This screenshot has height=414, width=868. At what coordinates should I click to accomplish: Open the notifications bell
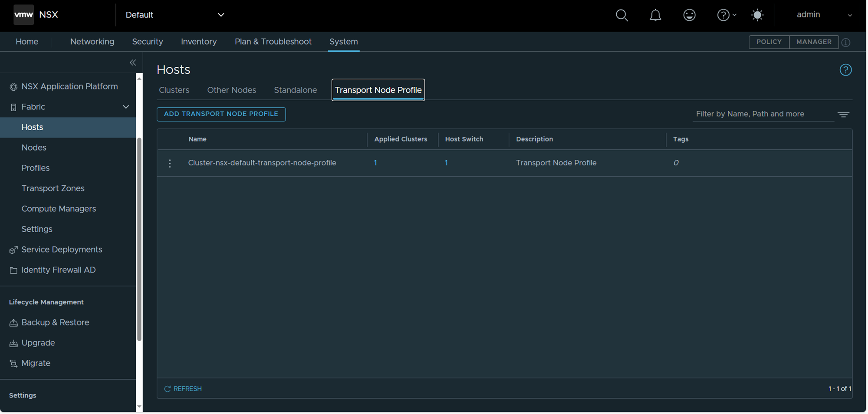pos(655,15)
